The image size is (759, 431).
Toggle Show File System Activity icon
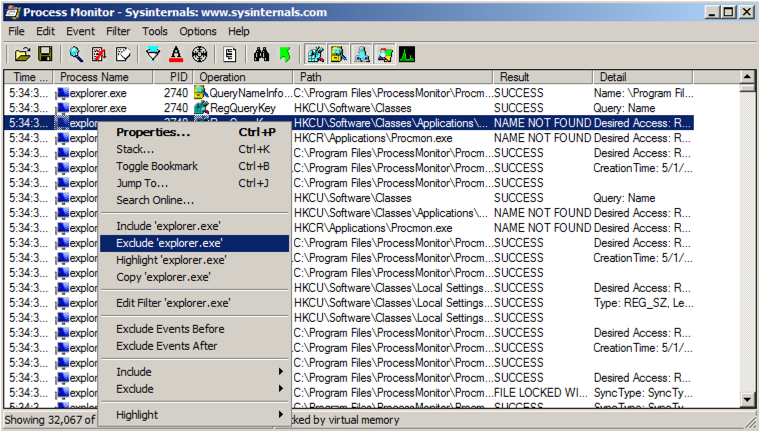(339, 54)
